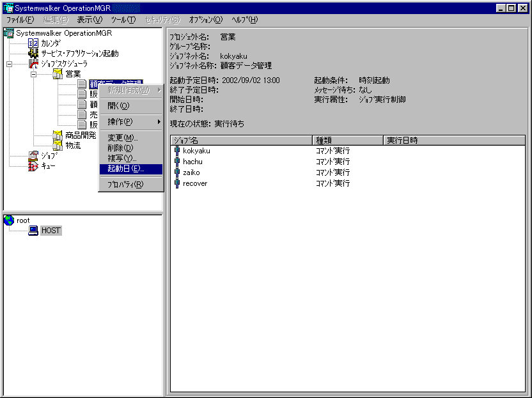Click the kokyaku job name text
This screenshot has height=398, width=532.
(x=196, y=151)
